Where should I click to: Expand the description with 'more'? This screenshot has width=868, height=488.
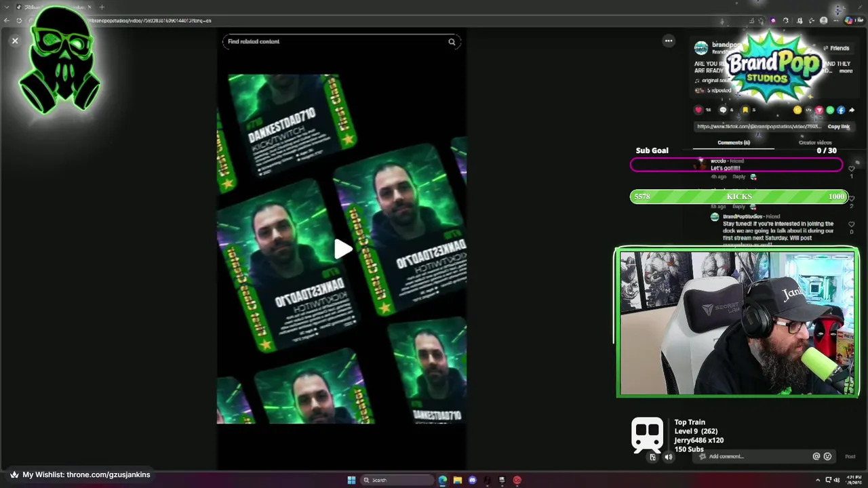pos(846,71)
